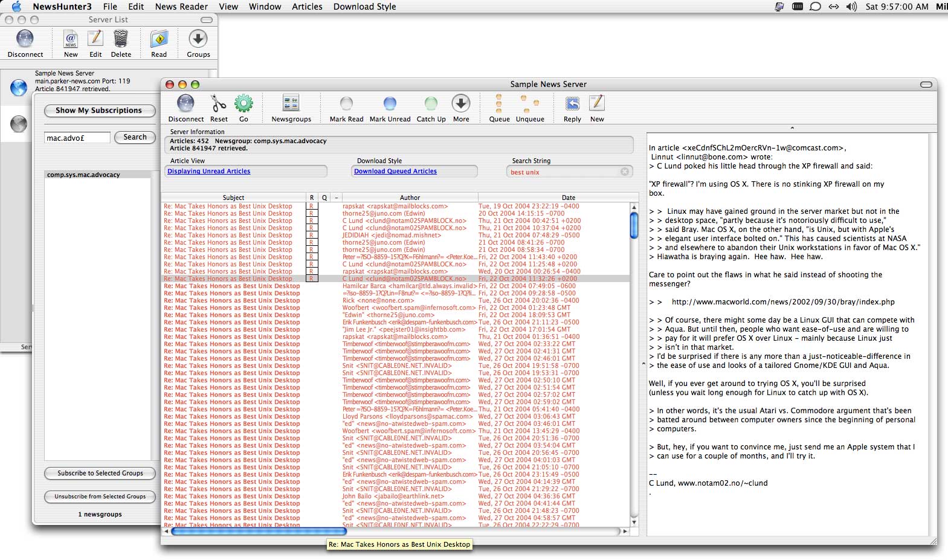Select comp.sys.mac.advocacy in groups list
Screen dimensions: 948x560
[98, 175]
